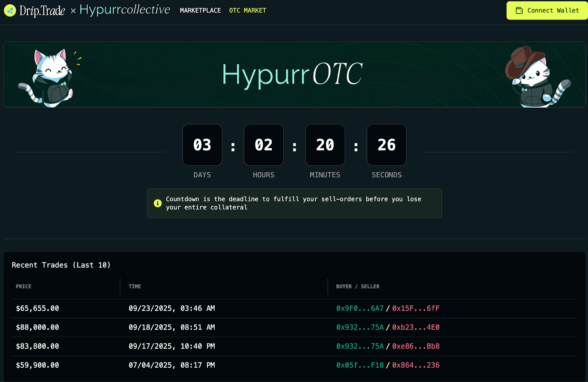Click the HOURS label
The width and height of the screenshot is (588, 382).
[x=263, y=175]
